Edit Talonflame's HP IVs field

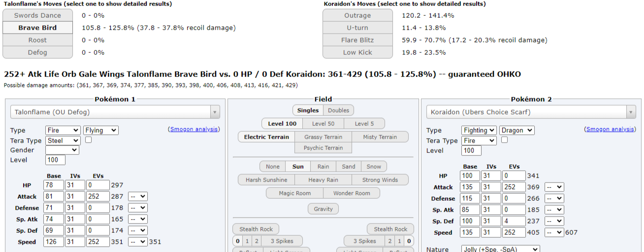75,185
